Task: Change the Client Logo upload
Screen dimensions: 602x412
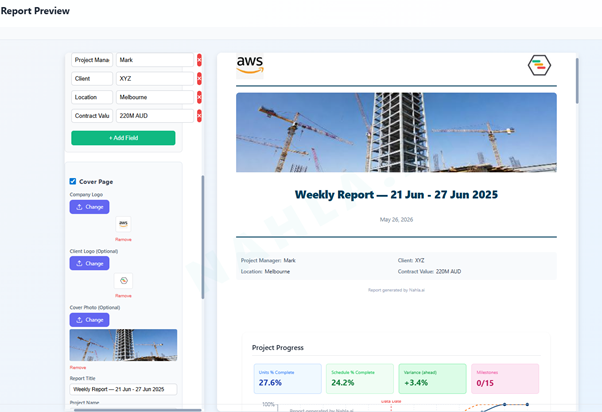Action: pos(89,263)
